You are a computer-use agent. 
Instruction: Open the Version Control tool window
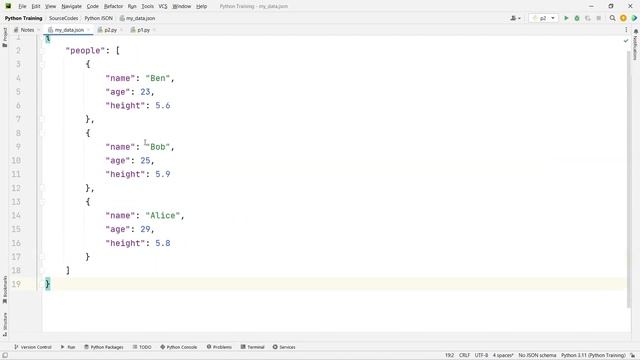click(33, 347)
